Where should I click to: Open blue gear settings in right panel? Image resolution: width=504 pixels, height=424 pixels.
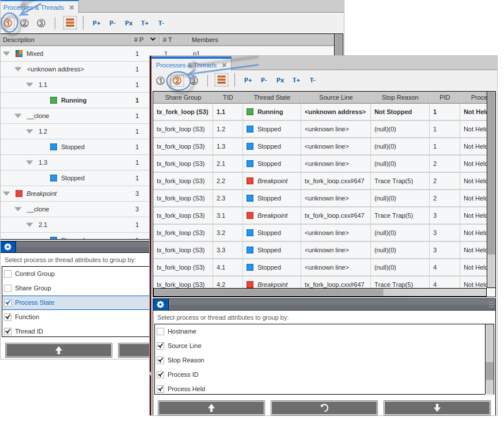161,305
